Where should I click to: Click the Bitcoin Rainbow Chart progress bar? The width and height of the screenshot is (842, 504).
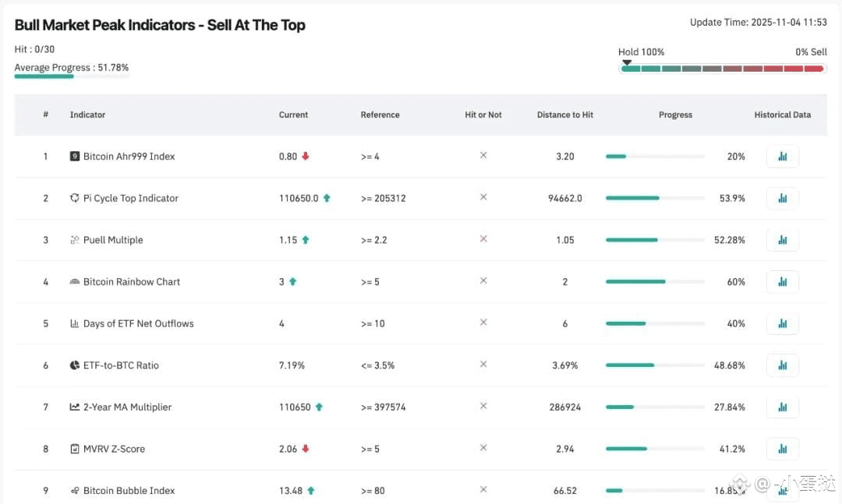tap(655, 282)
